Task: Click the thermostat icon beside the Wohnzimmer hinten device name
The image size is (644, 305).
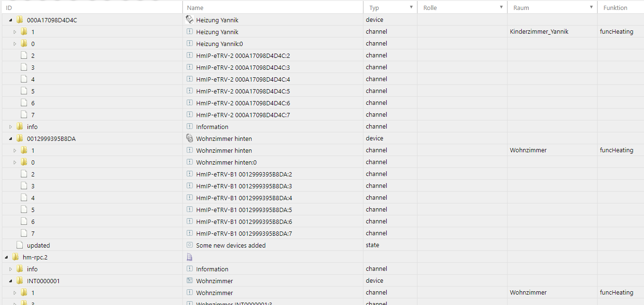Action: (190, 139)
